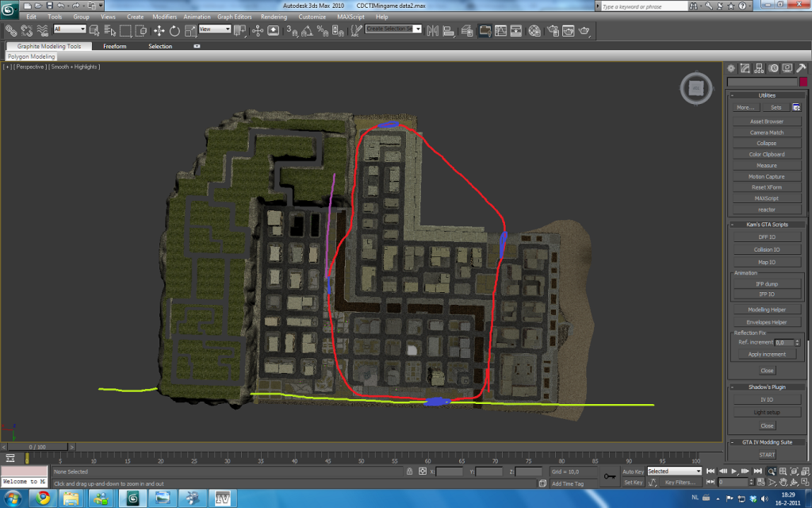This screenshot has height=508, width=812.
Task: Open Rendered Frame Window
Action: coord(569,31)
